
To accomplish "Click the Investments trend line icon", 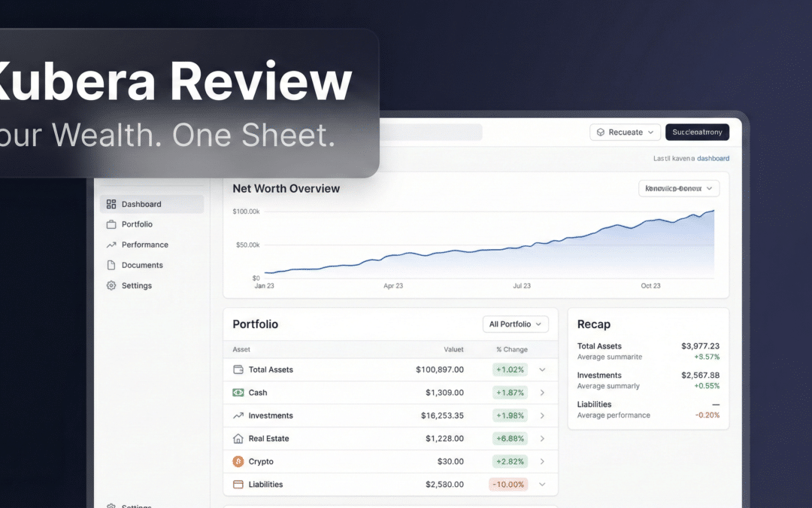I will pos(238,415).
